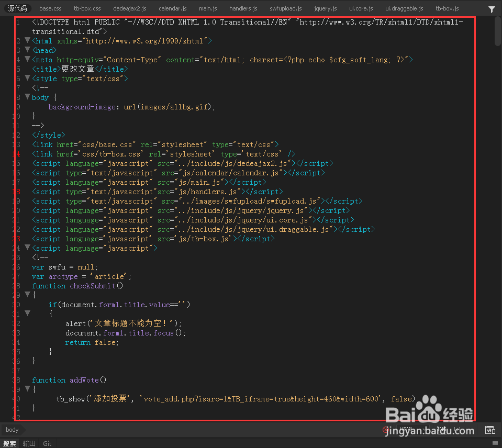Open the ui.core.js related file tab
This screenshot has height=448, width=502.
coord(361,9)
